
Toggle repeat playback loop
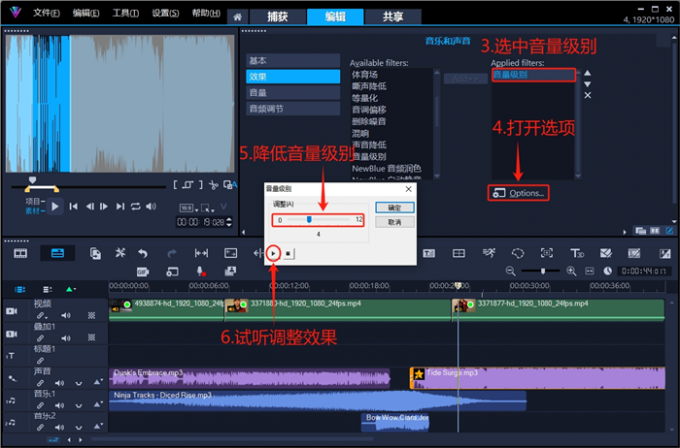tap(136, 206)
